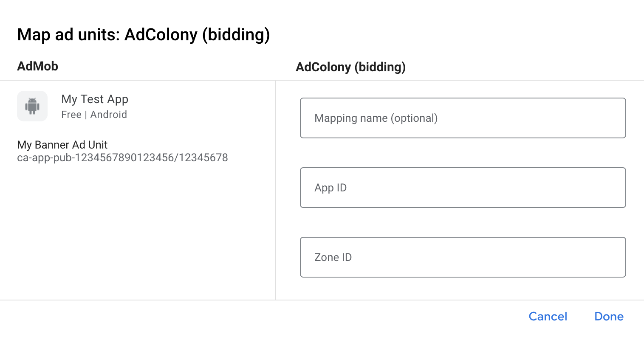This screenshot has height=348, width=644.
Task: Click the Map ad units dialog title
Action: pos(144,34)
